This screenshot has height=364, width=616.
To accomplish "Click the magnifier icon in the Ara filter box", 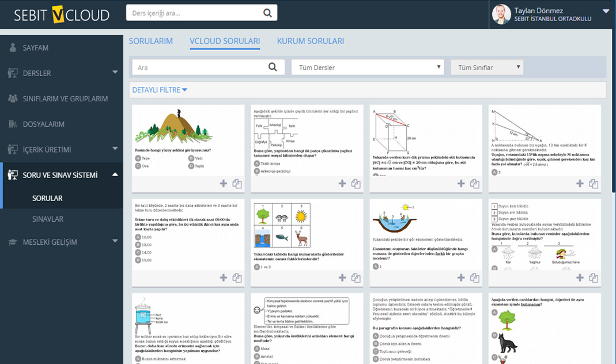I will (x=273, y=67).
